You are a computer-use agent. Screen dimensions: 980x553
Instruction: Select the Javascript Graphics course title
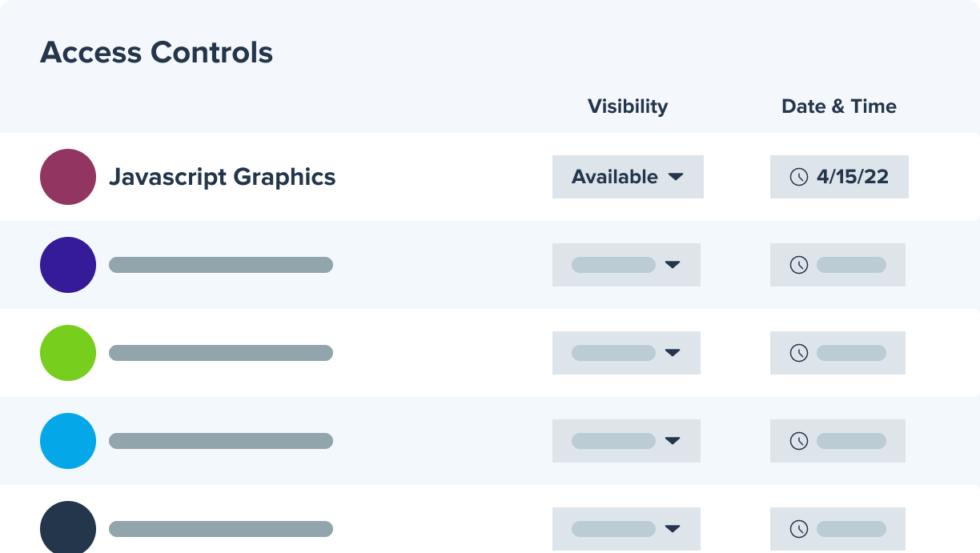pyautogui.click(x=222, y=177)
